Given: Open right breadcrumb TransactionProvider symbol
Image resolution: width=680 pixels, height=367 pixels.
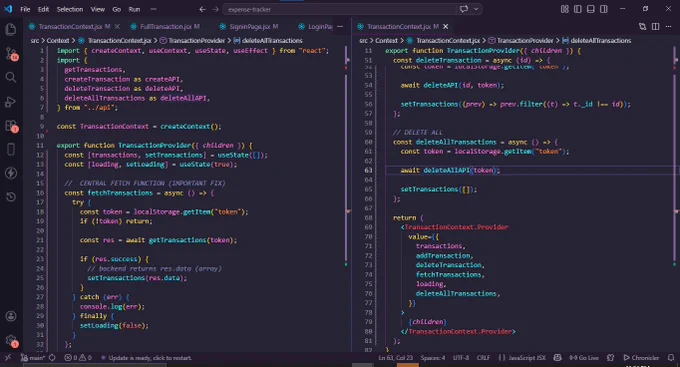Looking at the screenshot, I should (521, 40).
